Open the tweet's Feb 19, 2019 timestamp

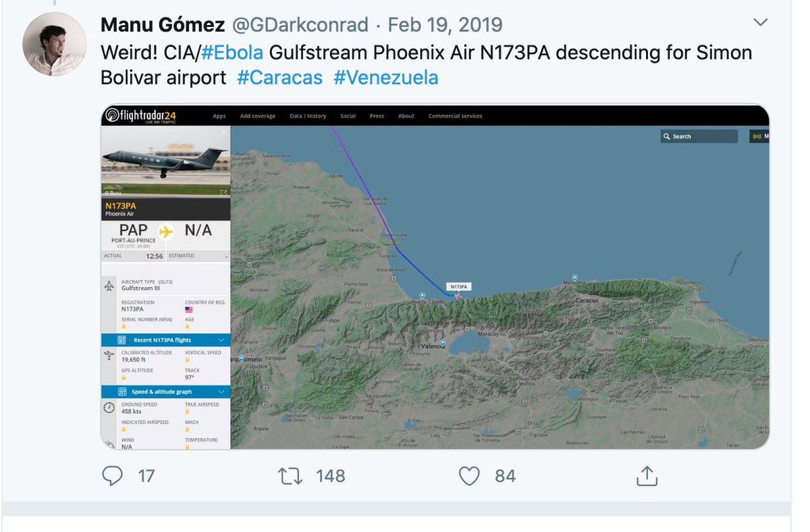pyautogui.click(x=445, y=26)
